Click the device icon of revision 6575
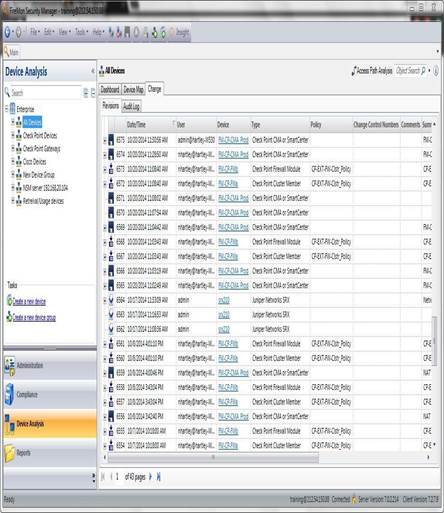This screenshot has width=444, height=513. [x=111, y=140]
